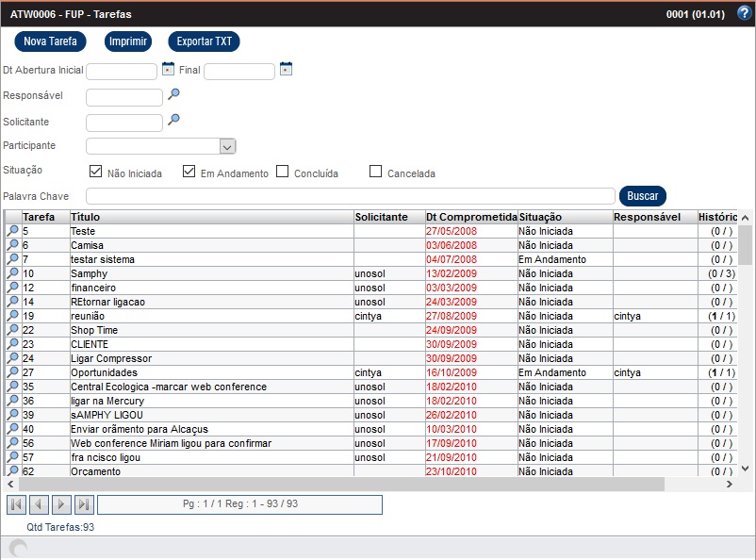756x560 pixels.
Task: Go to the last page of results
Action: tap(84, 504)
